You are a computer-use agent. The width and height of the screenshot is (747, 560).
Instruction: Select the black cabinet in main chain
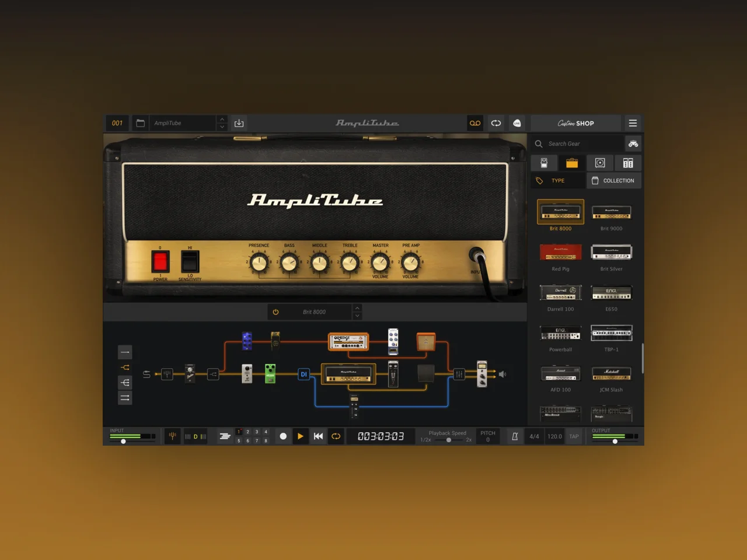(426, 373)
